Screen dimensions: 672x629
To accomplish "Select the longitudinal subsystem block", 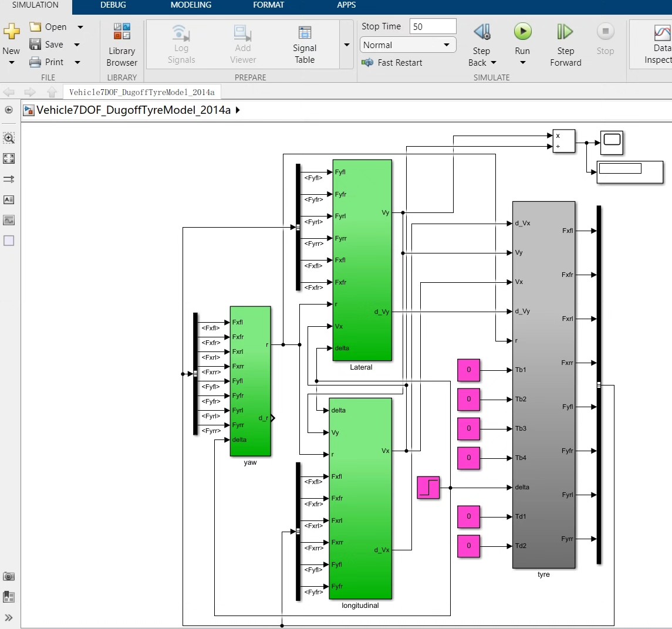I will coord(360,498).
